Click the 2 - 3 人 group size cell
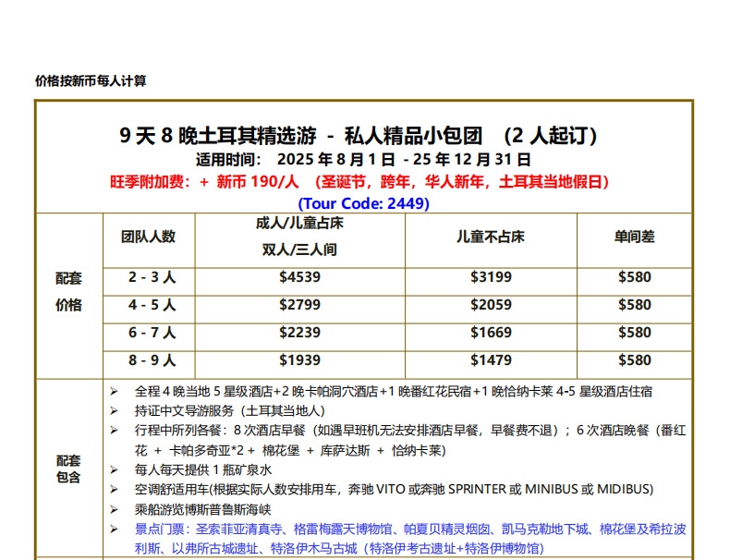The height and width of the screenshot is (560, 730). tap(149, 277)
